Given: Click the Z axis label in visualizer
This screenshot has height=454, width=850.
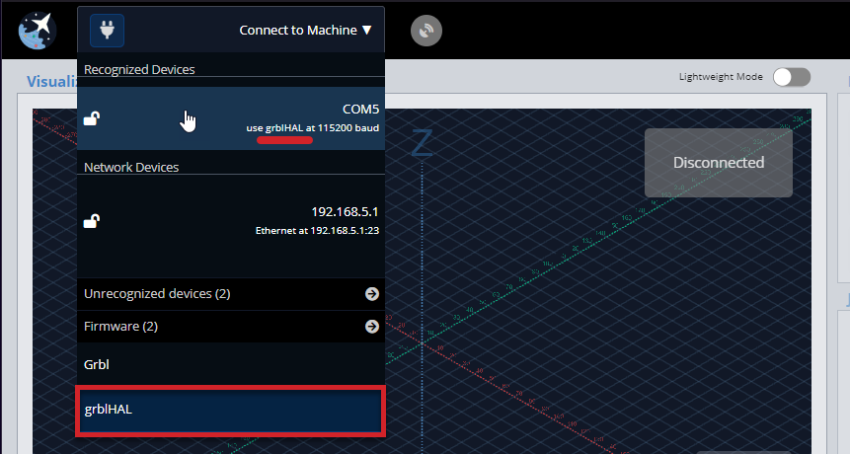Looking at the screenshot, I should [x=422, y=143].
